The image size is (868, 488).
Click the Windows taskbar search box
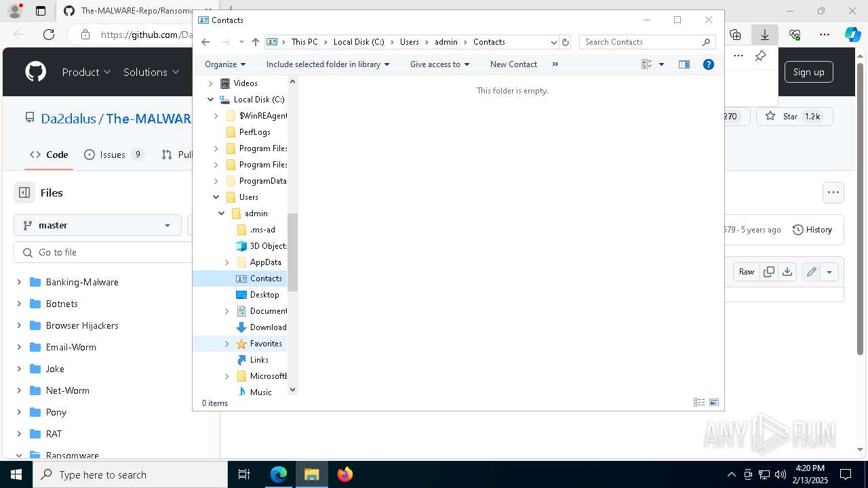pyautogui.click(x=130, y=474)
